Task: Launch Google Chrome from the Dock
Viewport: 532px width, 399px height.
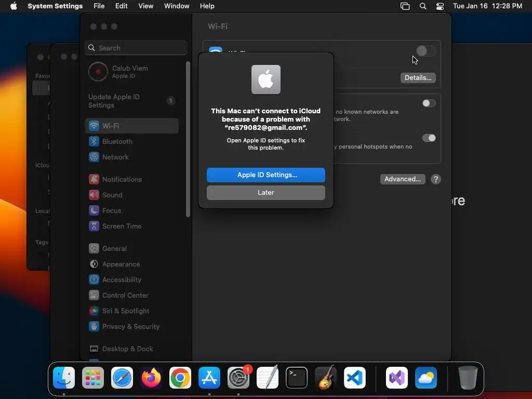Action: tap(180, 378)
